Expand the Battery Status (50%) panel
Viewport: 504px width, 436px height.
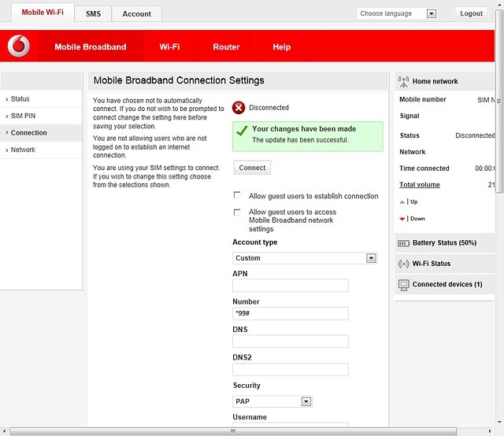(444, 243)
